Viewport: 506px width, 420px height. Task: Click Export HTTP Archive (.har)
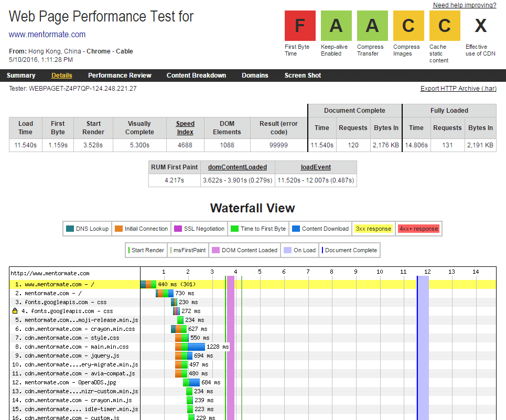[458, 89]
